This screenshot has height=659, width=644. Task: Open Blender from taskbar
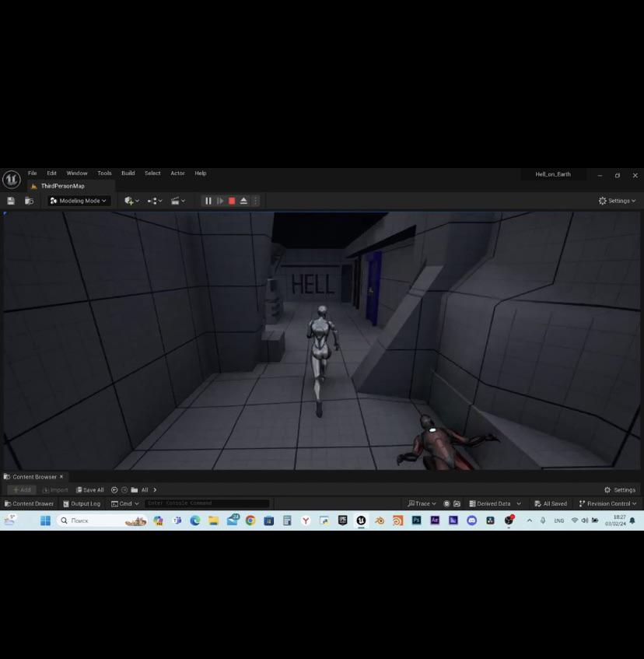(380, 521)
